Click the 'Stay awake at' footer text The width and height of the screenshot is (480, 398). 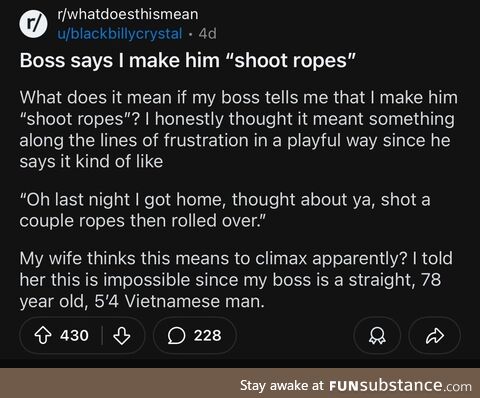(x=282, y=386)
